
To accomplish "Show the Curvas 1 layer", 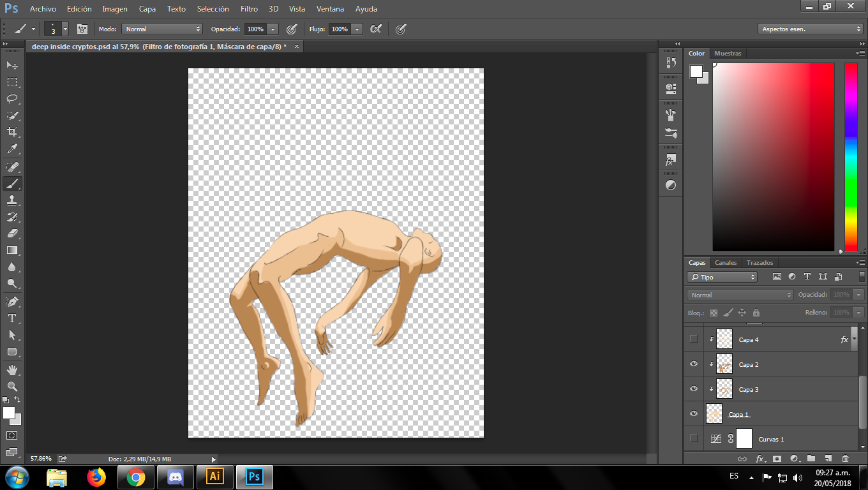I will pos(694,439).
